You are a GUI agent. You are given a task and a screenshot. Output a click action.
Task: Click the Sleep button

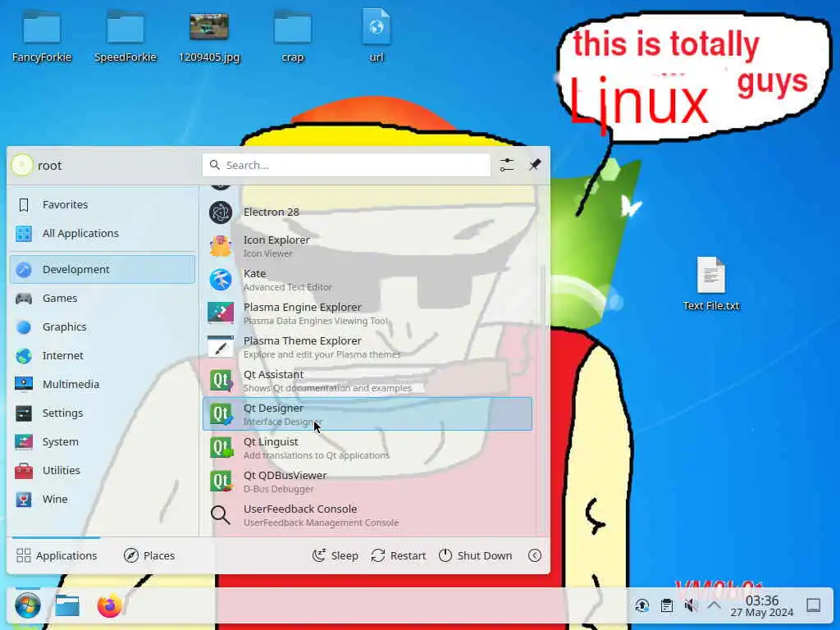pyautogui.click(x=336, y=555)
